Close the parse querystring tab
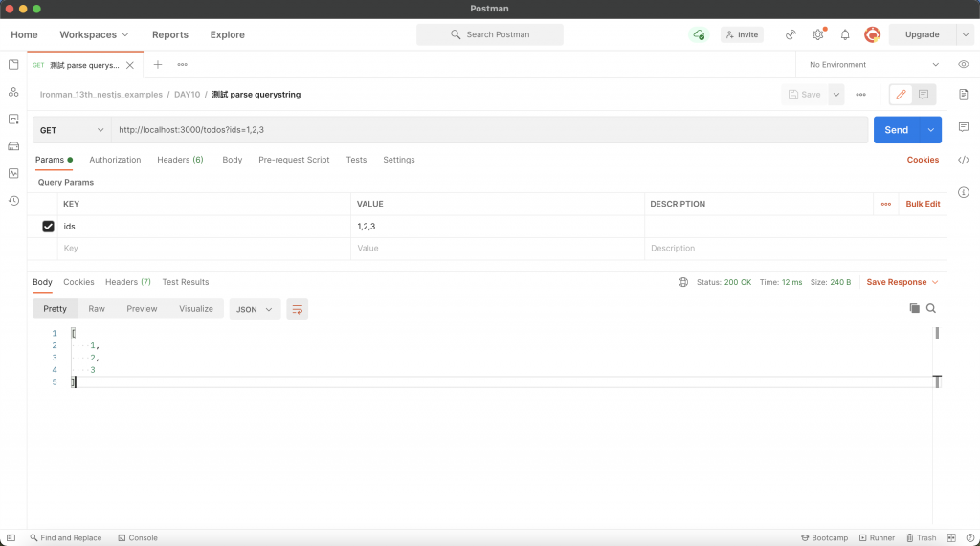This screenshot has width=980, height=546. [130, 65]
